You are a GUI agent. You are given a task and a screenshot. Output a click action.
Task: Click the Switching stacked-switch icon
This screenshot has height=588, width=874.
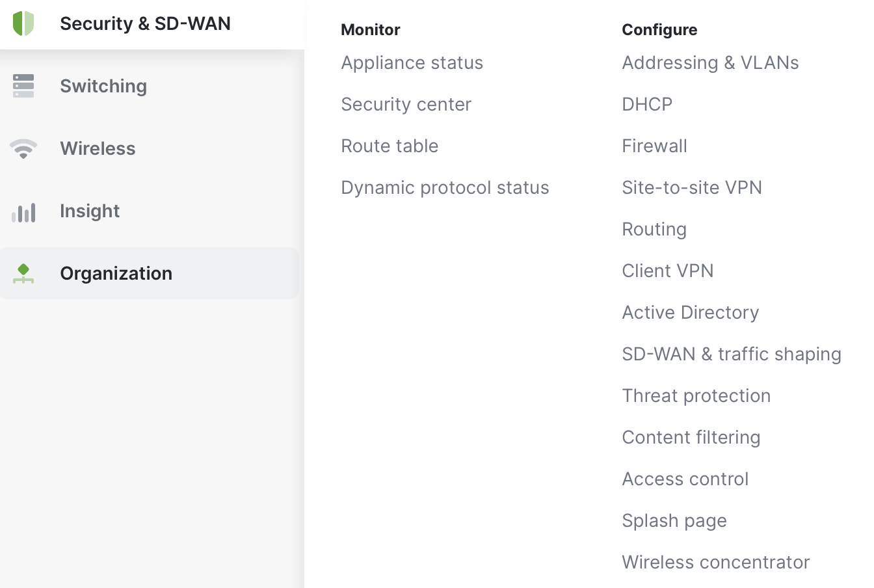coord(23,85)
